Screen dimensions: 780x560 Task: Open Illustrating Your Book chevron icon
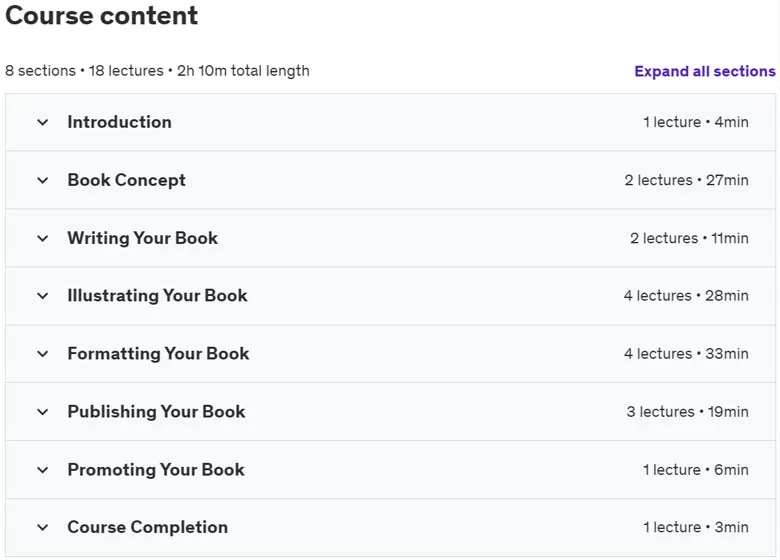[43, 296]
